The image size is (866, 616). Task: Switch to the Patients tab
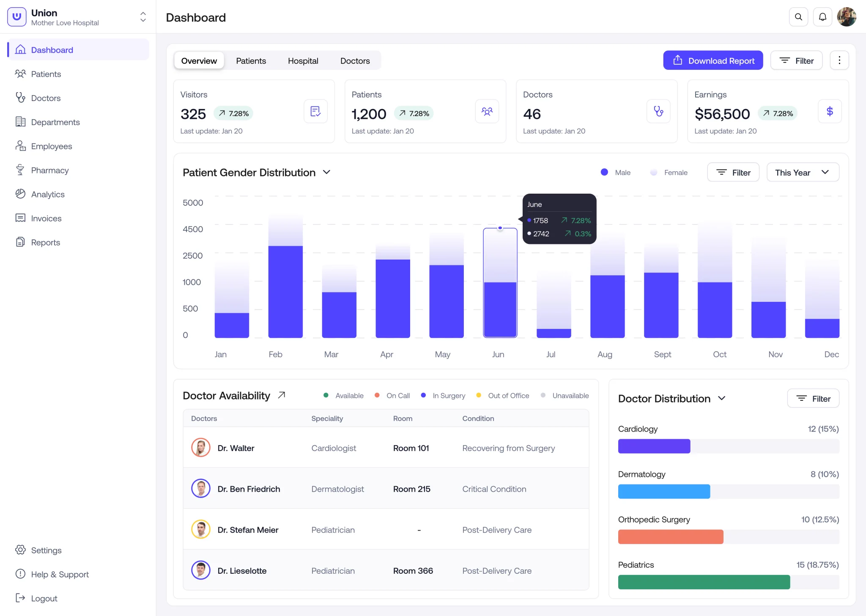point(251,61)
